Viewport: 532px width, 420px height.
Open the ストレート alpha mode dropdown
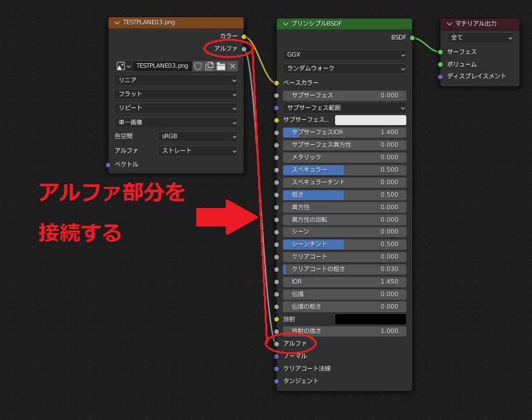pos(198,151)
